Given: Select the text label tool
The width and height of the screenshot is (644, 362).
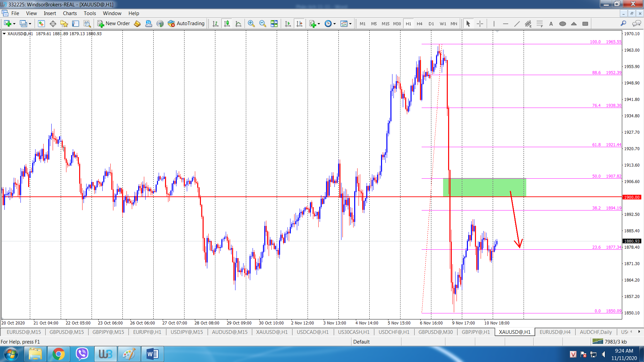Looking at the screenshot, I should click(x=551, y=23).
